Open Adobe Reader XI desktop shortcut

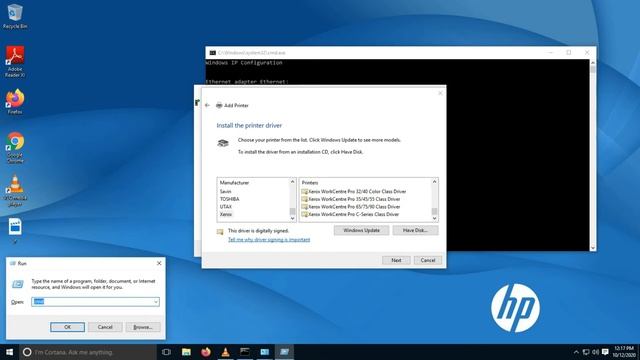click(15, 61)
